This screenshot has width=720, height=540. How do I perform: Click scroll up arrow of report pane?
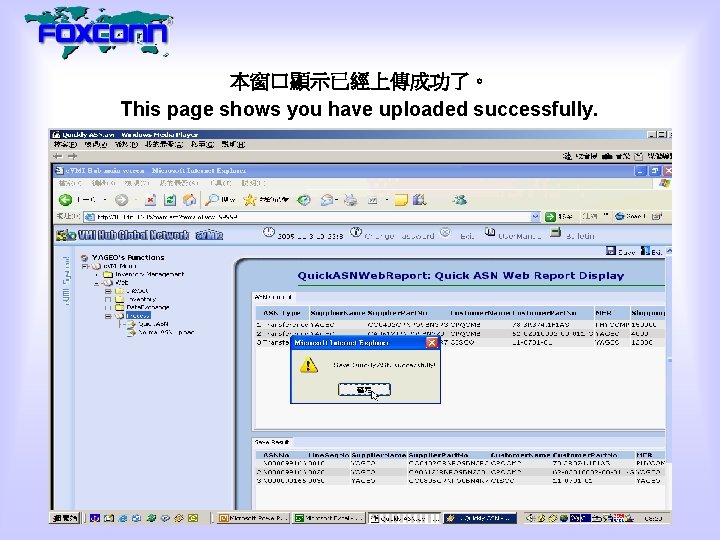coord(669,251)
